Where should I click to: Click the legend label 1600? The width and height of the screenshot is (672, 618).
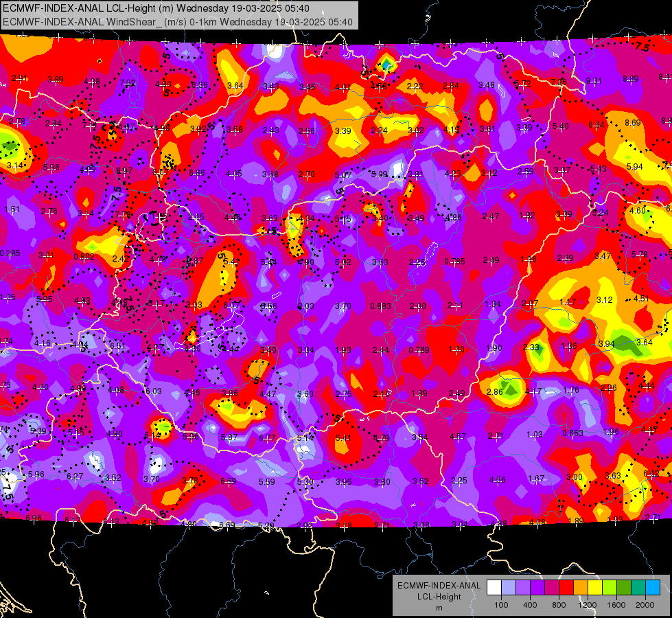coord(616,605)
